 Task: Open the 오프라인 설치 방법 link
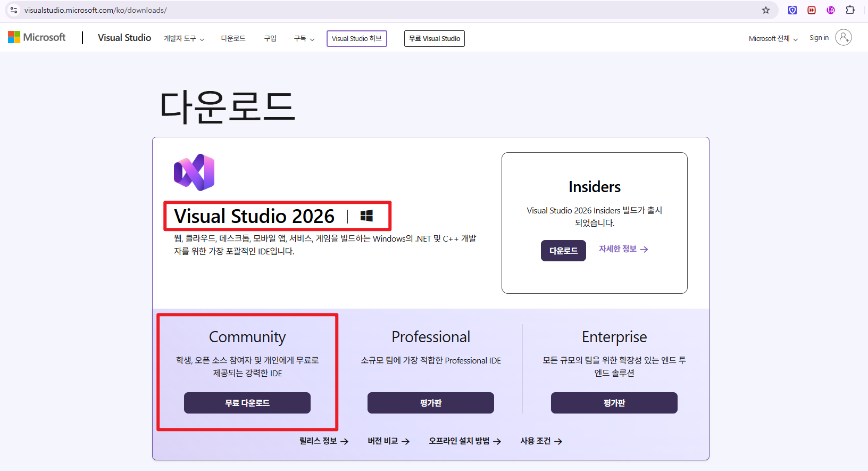point(465,441)
